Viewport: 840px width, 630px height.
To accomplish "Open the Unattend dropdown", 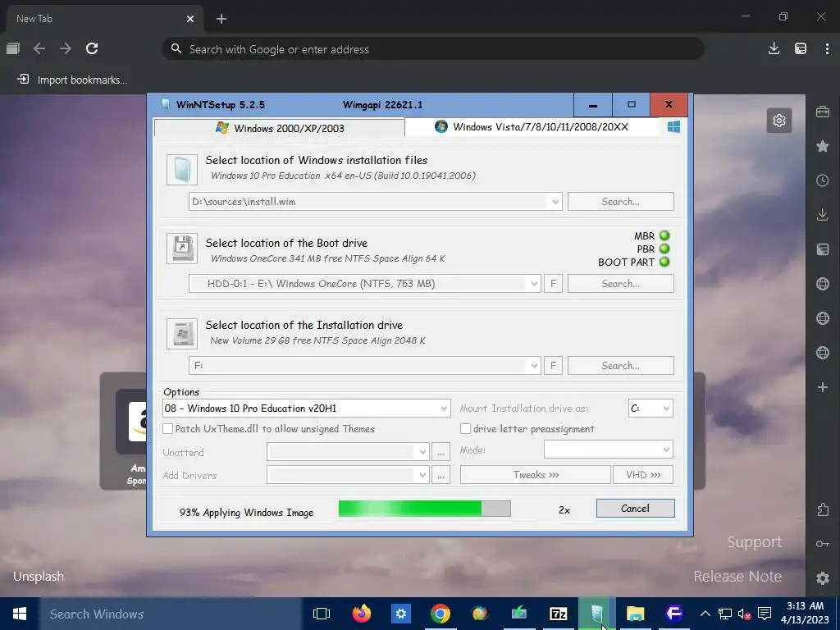I will coord(348,452).
